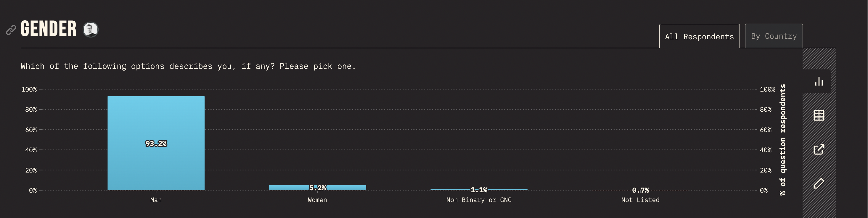Click the 93.2% value label

tap(156, 144)
